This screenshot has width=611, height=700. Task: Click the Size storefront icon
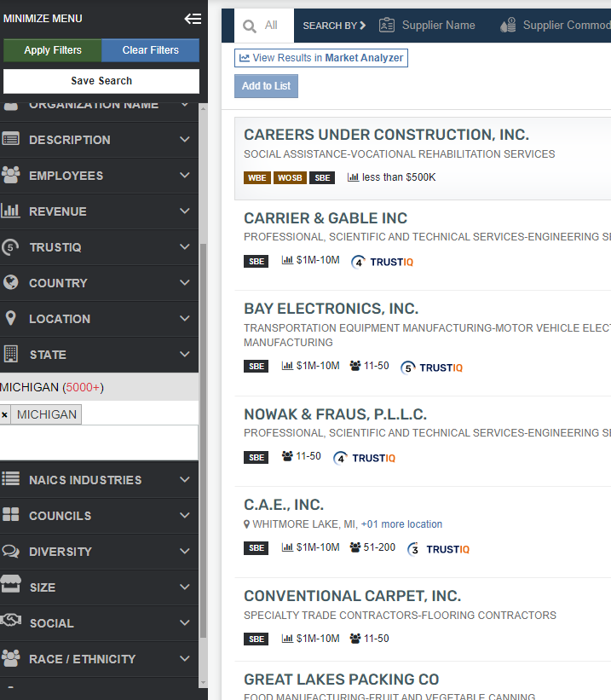[11, 584]
